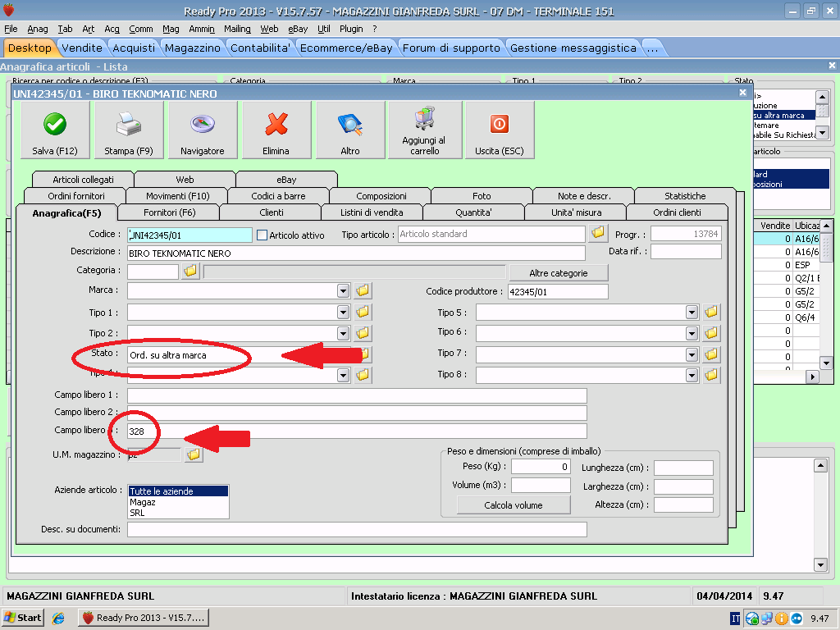Expand the Tipo 8 dropdown
The height and width of the screenshot is (630, 840).
tap(692, 375)
